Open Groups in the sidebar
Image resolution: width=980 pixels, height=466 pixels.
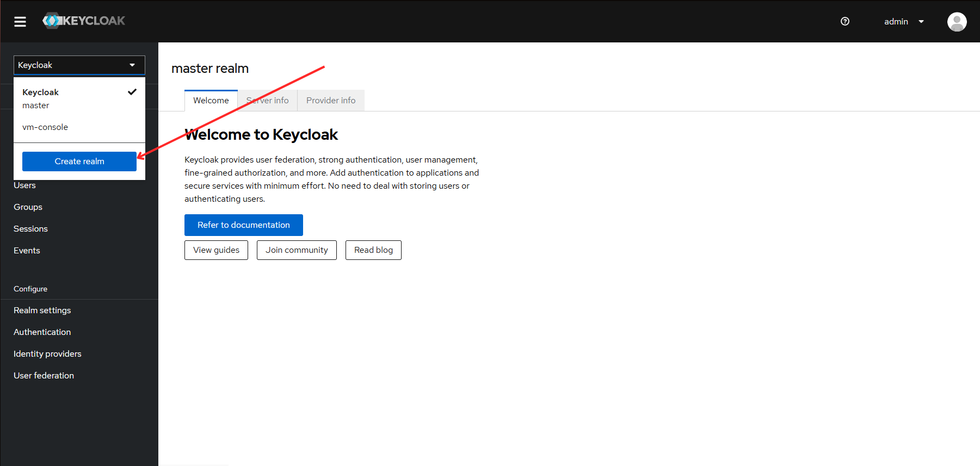[28, 207]
